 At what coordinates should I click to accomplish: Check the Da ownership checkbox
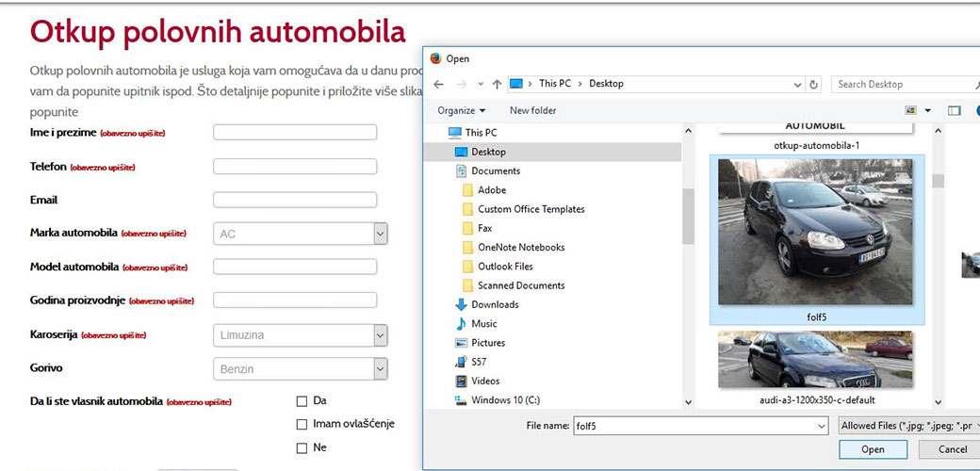click(x=302, y=401)
